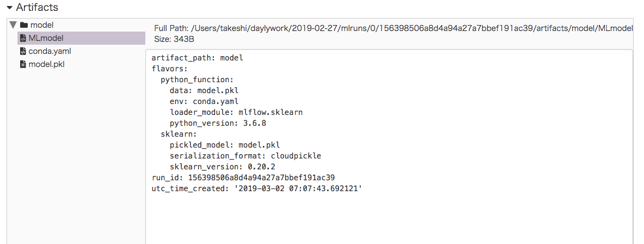Click the Size: 343B label
The width and height of the screenshot is (644, 244).
174,39
